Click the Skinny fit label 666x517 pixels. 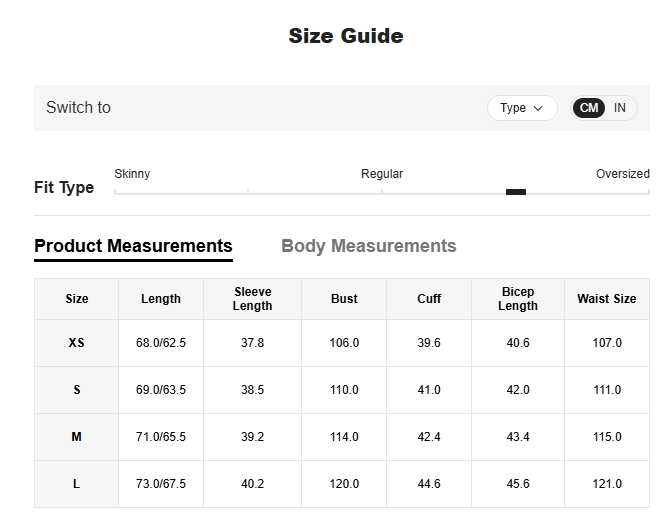click(132, 174)
